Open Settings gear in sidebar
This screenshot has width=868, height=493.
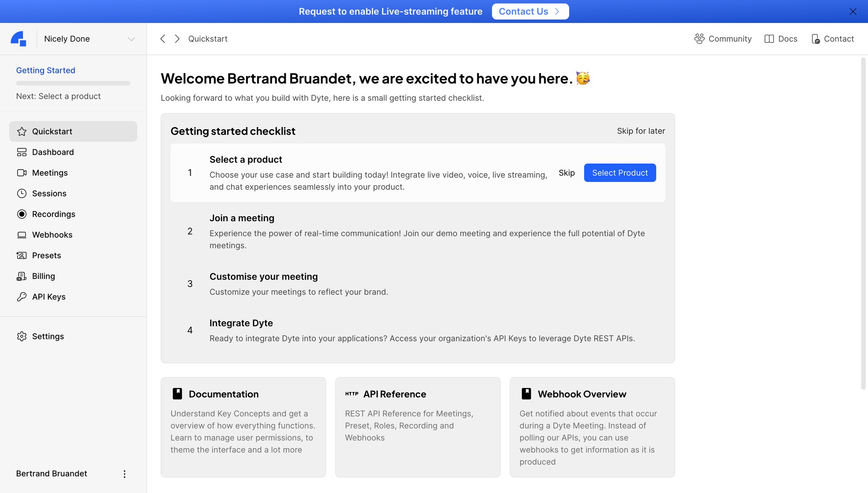pos(22,337)
